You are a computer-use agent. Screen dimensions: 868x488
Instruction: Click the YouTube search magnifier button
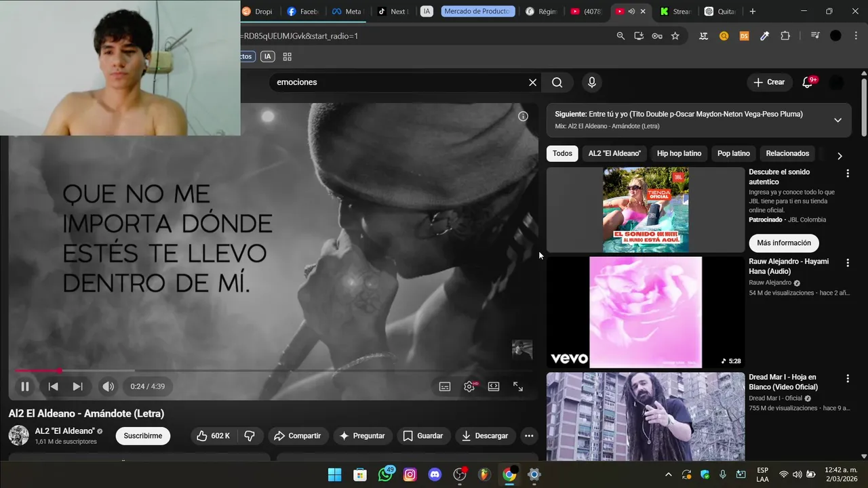[x=557, y=82]
